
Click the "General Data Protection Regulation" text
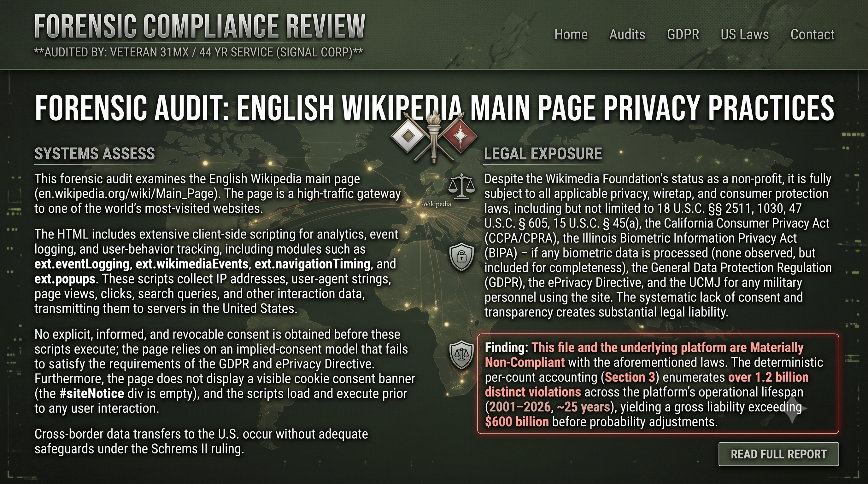(741, 268)
